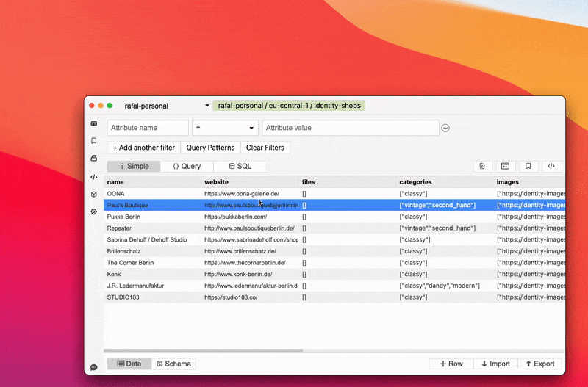Click the https://pukkaberlin.com/ website cell
Viewport: 588px width, 387px height.
click(x=250, y=217)
